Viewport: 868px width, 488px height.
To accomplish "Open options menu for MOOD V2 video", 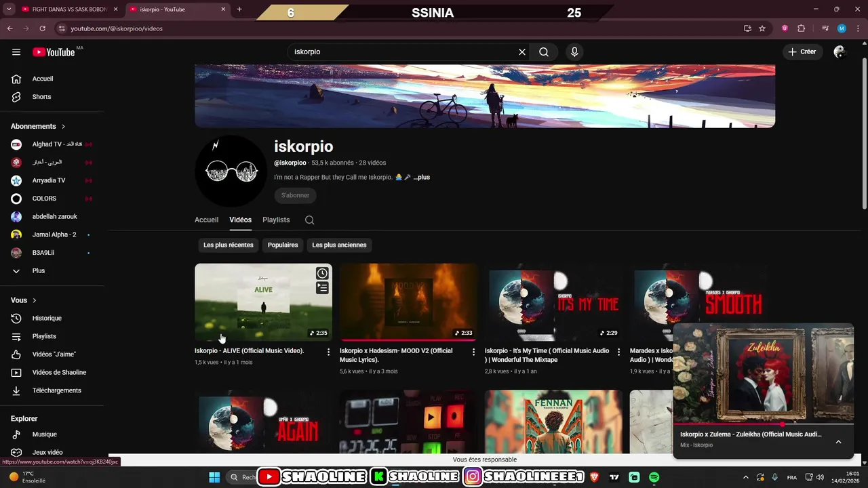I will [x=473, y=352].
